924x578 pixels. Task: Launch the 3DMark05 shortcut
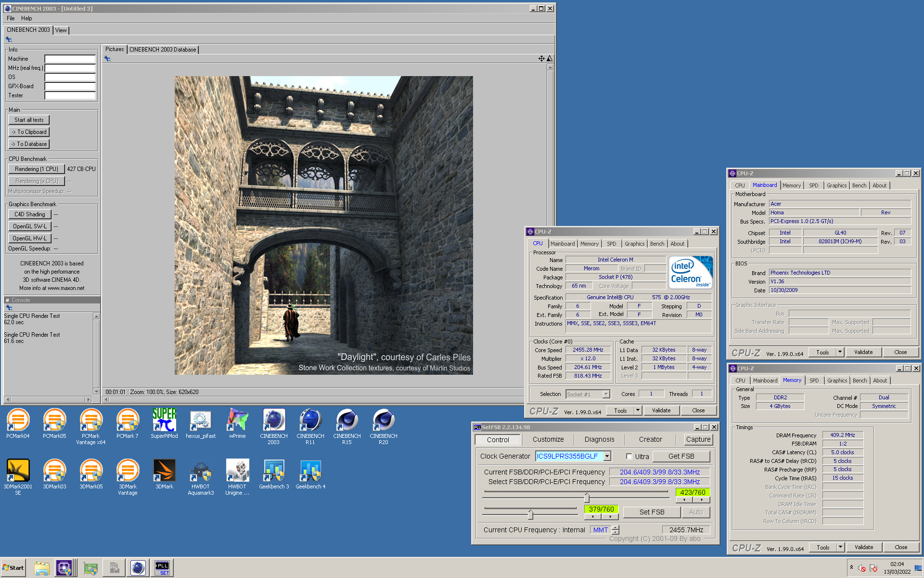91,474
